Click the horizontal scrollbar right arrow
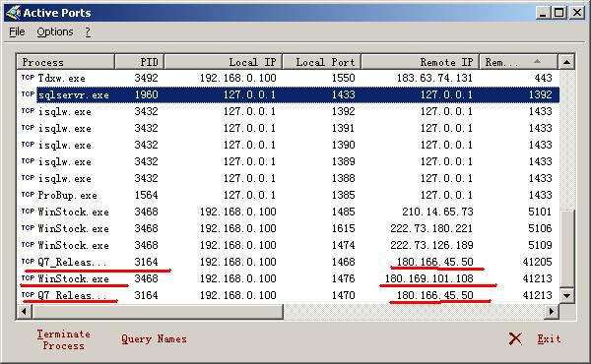The height and width of the screenshot is (364, 591). [552, 311]
